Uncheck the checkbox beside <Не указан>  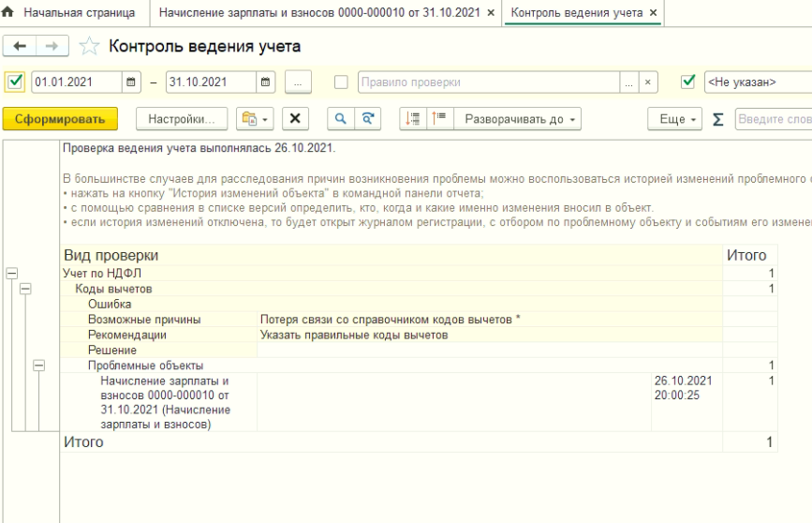coord(688,82)
